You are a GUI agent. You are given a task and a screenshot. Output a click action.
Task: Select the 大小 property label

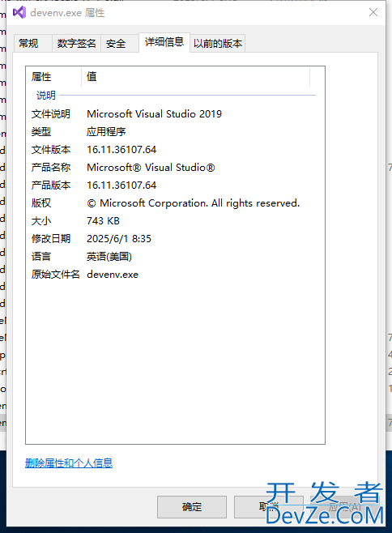click(x=41, y=221)
